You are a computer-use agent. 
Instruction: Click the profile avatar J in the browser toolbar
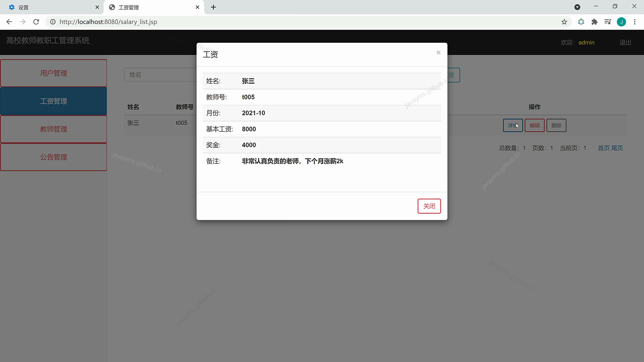622,22
